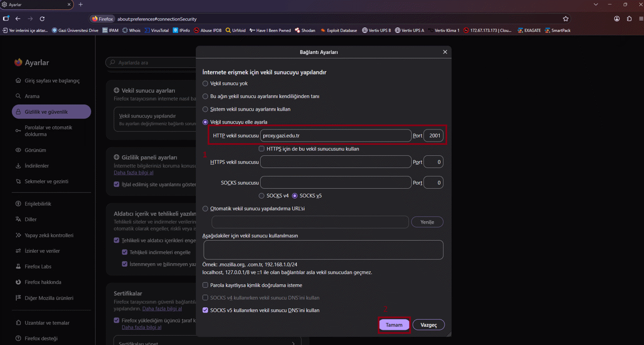644x345 pixels.
Task: Open the Exploit Database bookmark
Action: tap(338, 30)
